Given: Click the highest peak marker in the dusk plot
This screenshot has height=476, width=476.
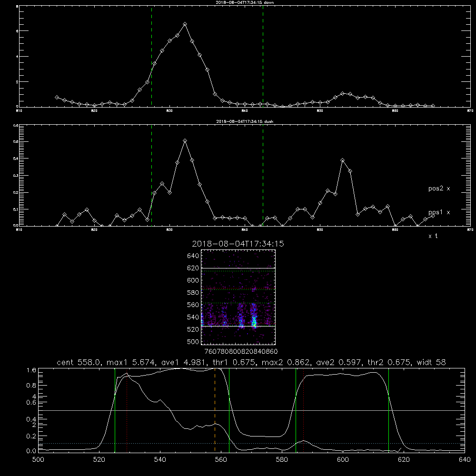Looking at the screenshot, I should 185,140.
